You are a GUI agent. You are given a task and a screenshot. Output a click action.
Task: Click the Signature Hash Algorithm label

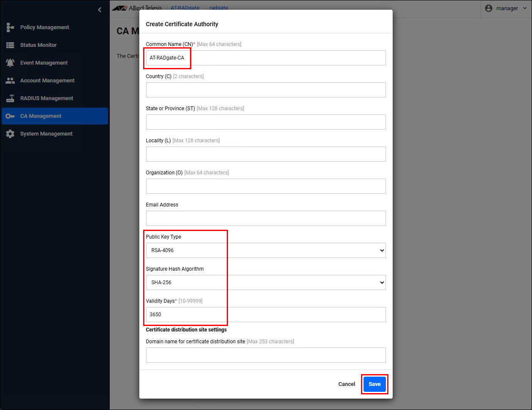pos(175,269)
